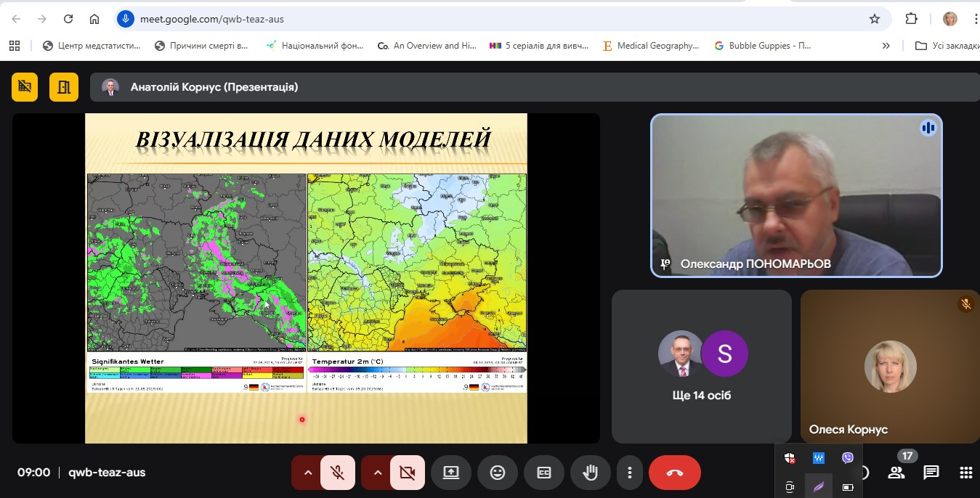Click the Present now screen share icon
980x498 pixels.
(x=451, y=473)
